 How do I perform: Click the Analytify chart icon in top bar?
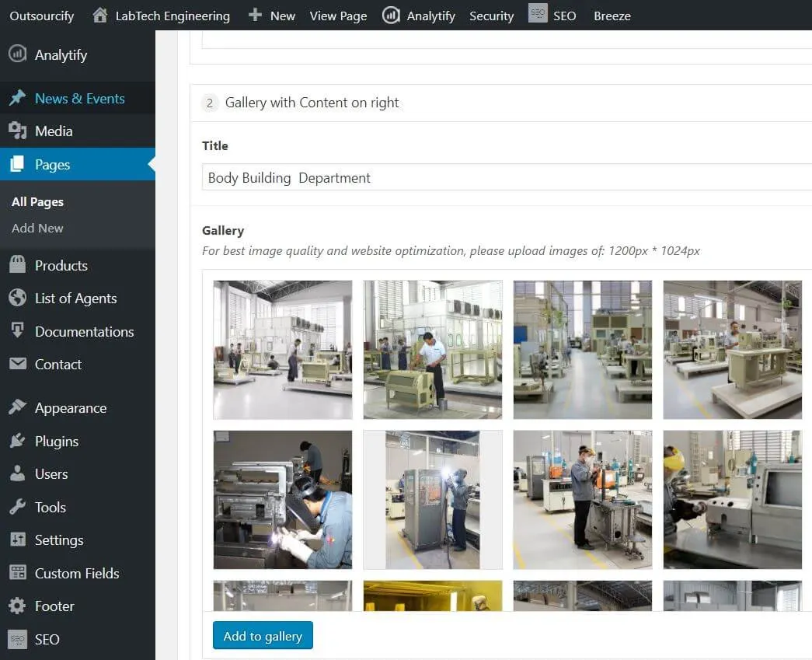tap(391, 15)
